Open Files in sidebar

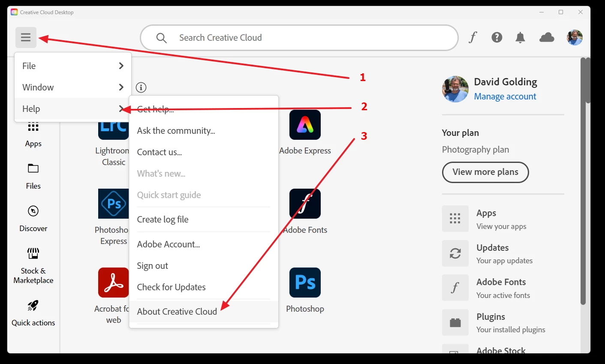(x=33, y=177)
